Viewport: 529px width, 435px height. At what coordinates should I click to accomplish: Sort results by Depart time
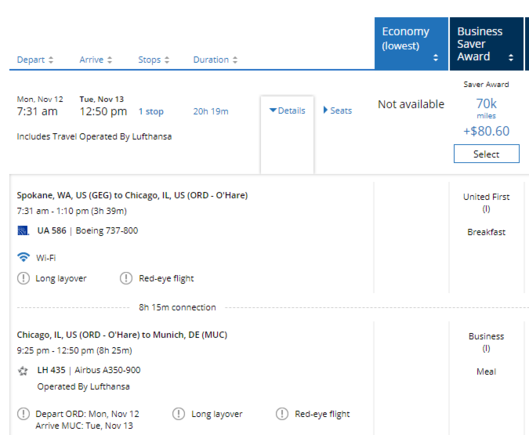coord(35,60)
